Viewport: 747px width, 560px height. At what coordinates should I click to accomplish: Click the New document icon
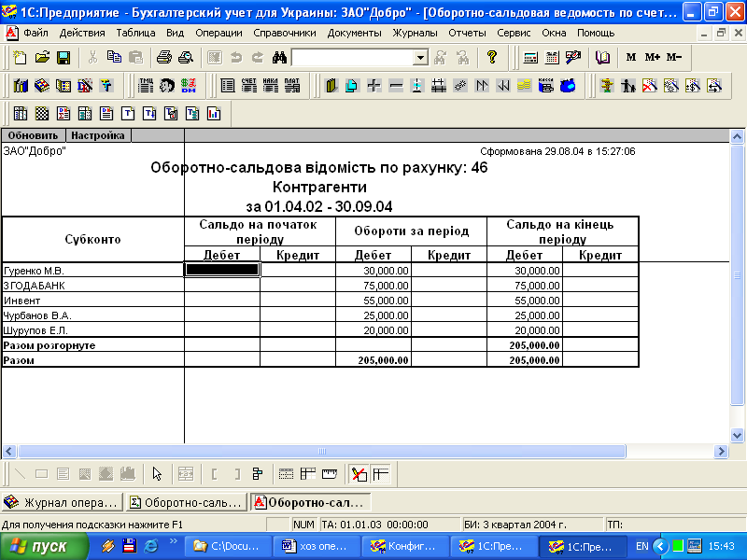[20, 58]
